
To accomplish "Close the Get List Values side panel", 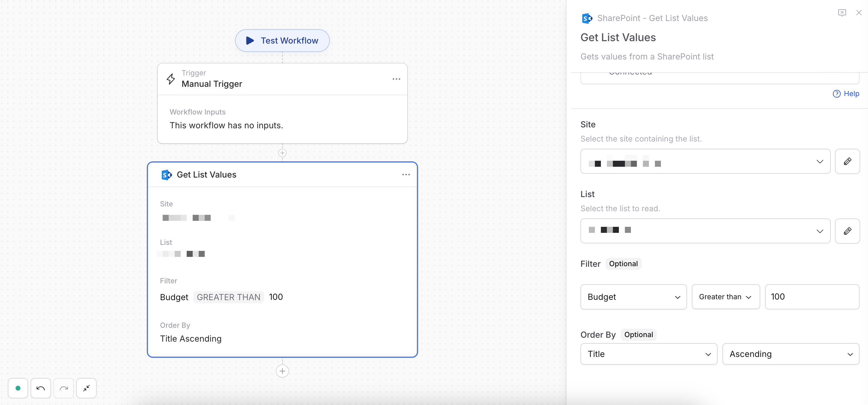I will (859, 13).
